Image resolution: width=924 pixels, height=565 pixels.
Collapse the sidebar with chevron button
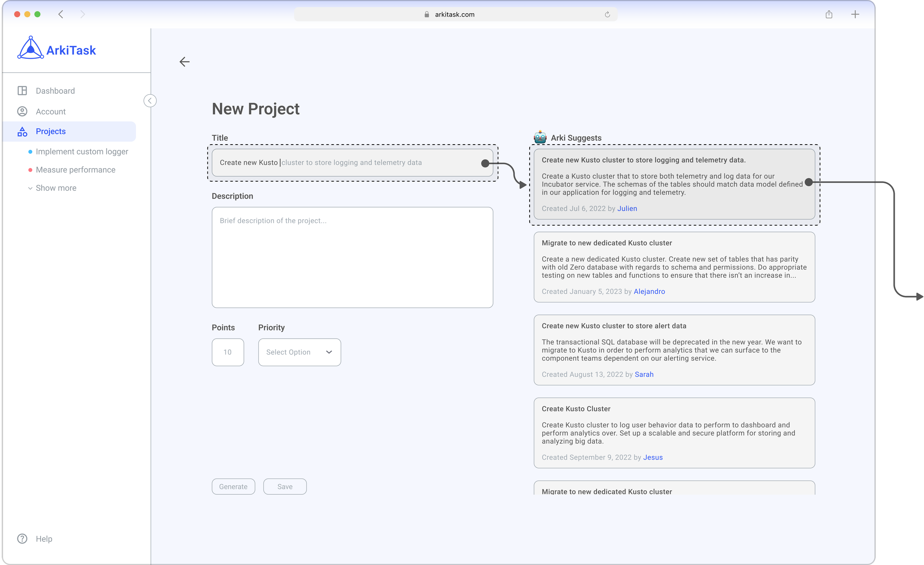pyautogui.click(x=150, y=101)
